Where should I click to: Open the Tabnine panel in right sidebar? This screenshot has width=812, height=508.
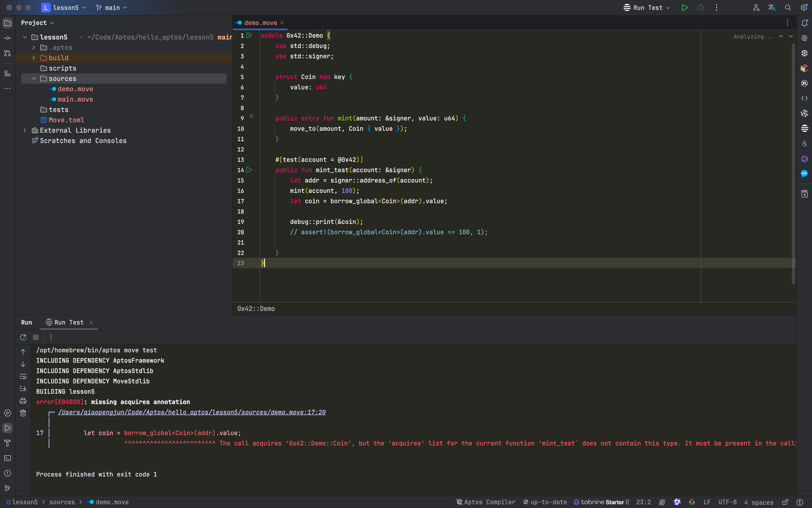[804, 159]
